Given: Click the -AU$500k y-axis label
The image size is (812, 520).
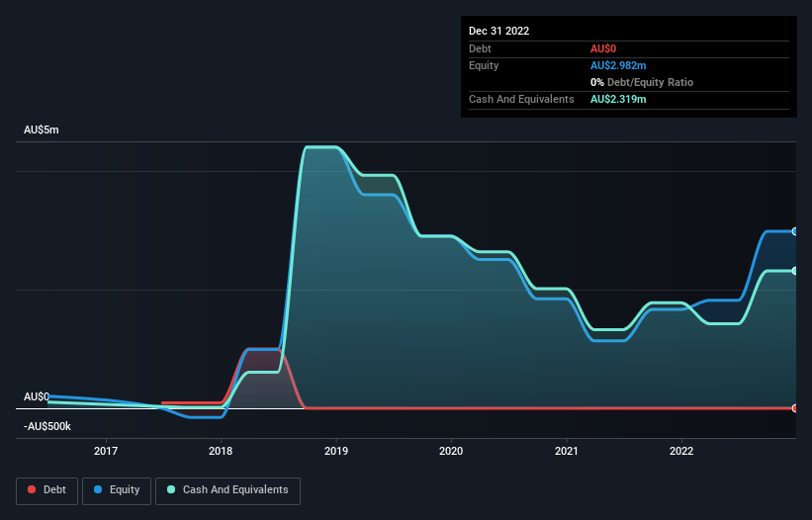Looking at the screenshot, I should click(47, 426).
